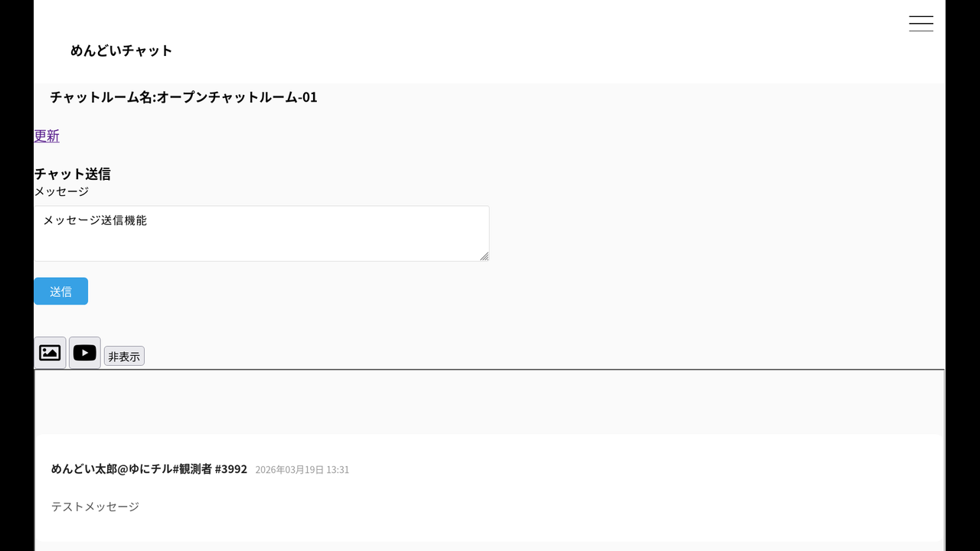Click the blank area beside 送信 button
980x551 pixels.
click(306, 292)
